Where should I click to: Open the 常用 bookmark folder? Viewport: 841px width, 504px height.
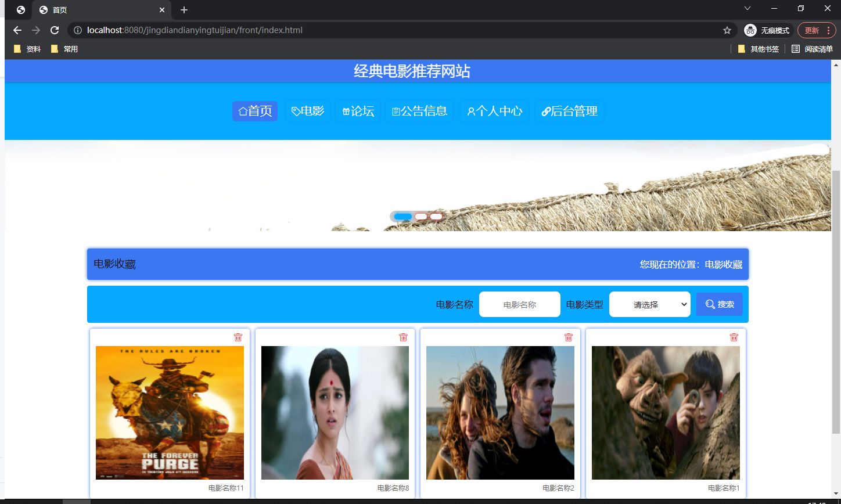[64, 49]
